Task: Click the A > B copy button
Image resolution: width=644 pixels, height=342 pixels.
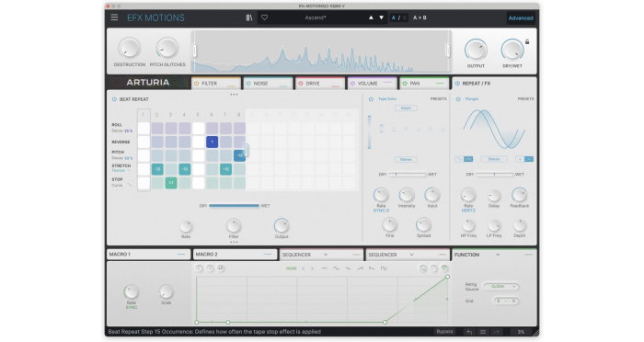Action: pyautogui.click(x=420, y=17)
